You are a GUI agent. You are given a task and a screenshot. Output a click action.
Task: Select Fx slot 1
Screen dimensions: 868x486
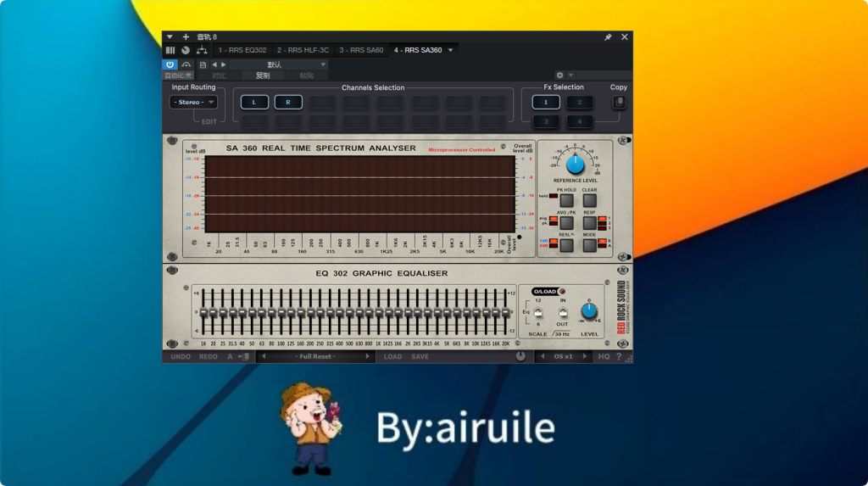(545, 102)
